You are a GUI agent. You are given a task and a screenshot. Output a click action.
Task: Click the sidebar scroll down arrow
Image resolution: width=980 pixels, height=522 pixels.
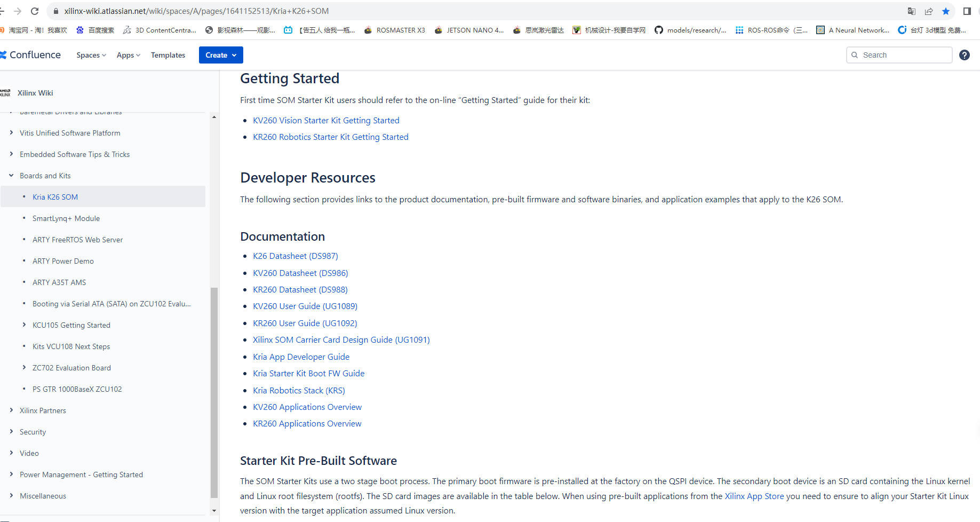point(214,511)
